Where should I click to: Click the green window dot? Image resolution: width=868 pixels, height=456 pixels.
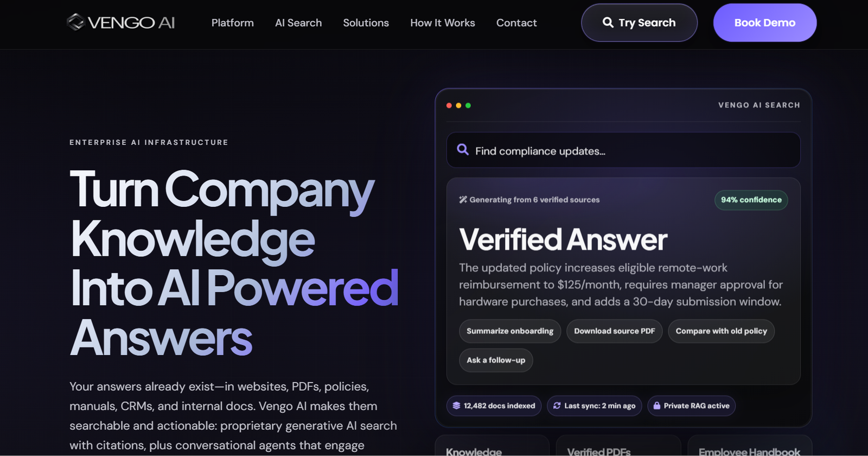point(468,105)
